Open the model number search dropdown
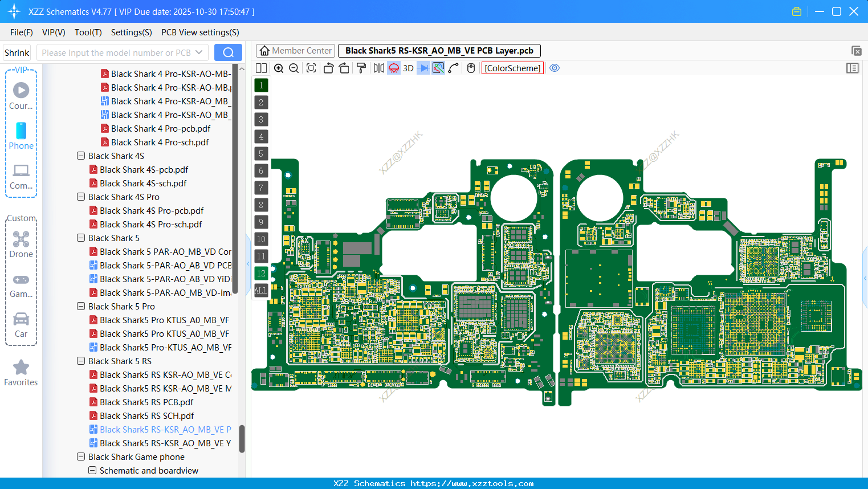 click(x=200, y=52)
